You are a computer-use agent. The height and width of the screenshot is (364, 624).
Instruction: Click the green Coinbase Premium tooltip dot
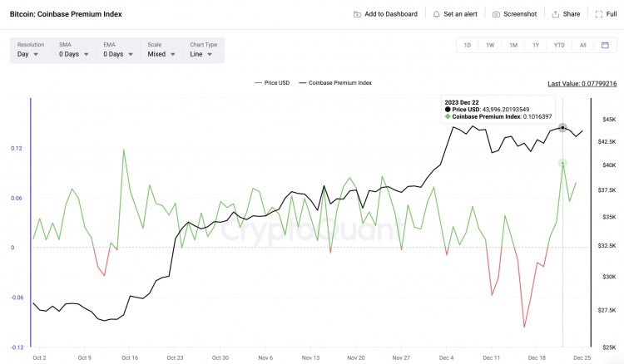(448, 116)
